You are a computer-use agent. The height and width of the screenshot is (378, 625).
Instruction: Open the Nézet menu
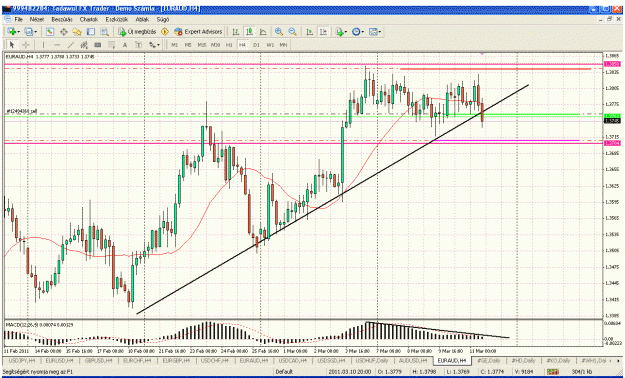[x=37, y=19]
